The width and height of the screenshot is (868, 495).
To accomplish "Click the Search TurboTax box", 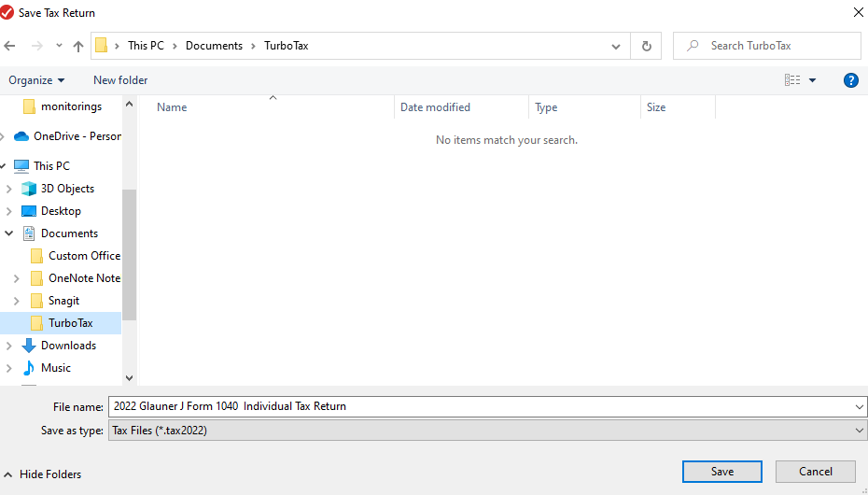I will click(766, 46).
